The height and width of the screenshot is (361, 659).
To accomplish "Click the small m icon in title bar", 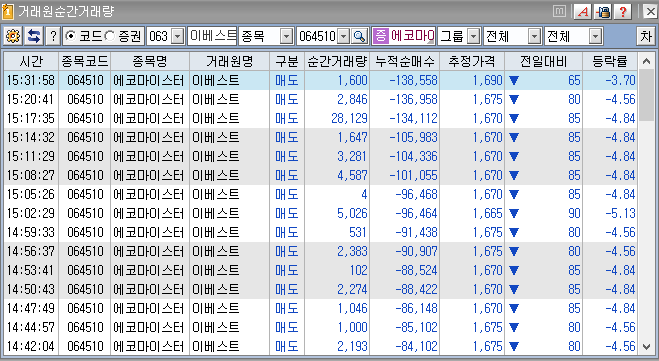I will click(559, 11).
